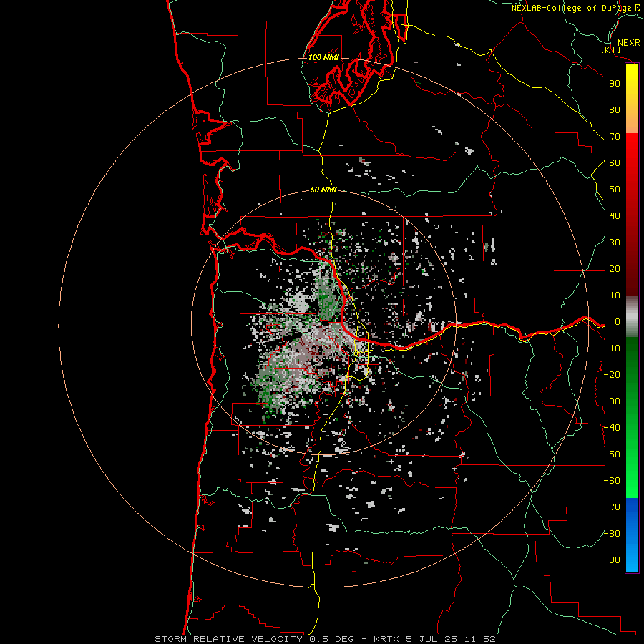Click the 80 value on the velocity scale
Image resolution: width=644 pixels, height=644 pixels.
tap(615, 110)
